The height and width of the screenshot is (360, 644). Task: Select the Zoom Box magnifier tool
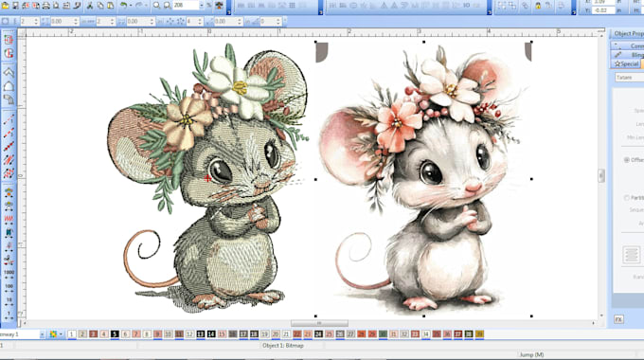click(167, 6)
